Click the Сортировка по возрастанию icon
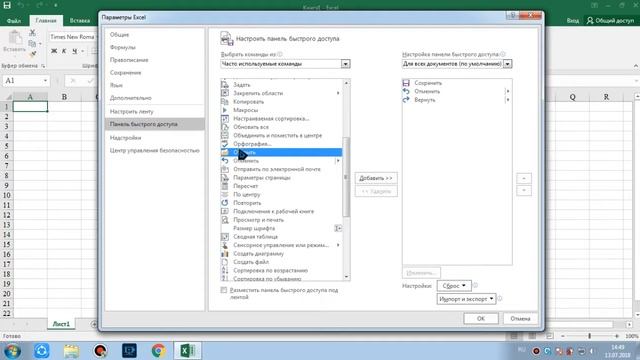The height and width of the screenshot is (360, 640). tap(224, 270)
